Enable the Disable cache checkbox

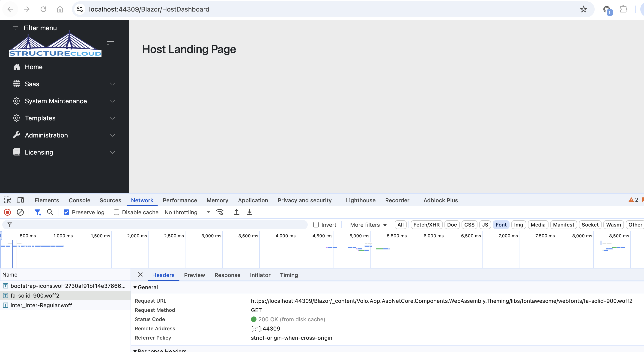pyautogui.click(x=116, y=212)
